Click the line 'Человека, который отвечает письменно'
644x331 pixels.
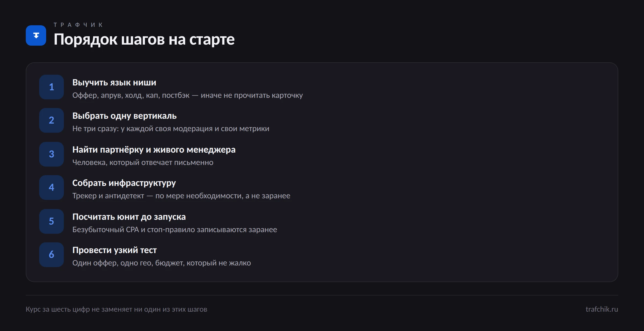click(x=143, y=163)
